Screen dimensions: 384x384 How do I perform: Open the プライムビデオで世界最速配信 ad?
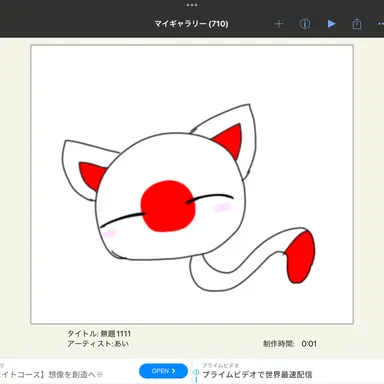tap(257, 375)
